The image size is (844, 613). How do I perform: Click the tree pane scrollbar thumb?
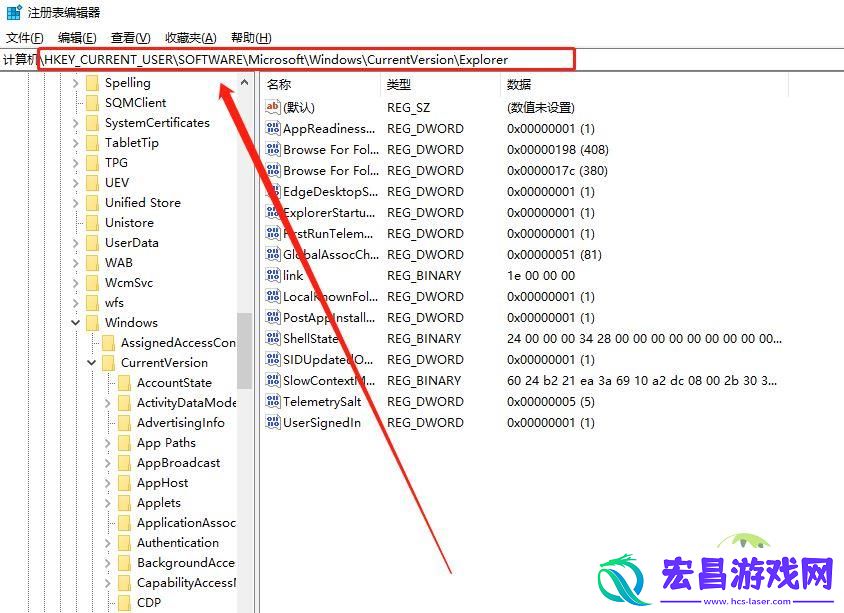point(244,350)
